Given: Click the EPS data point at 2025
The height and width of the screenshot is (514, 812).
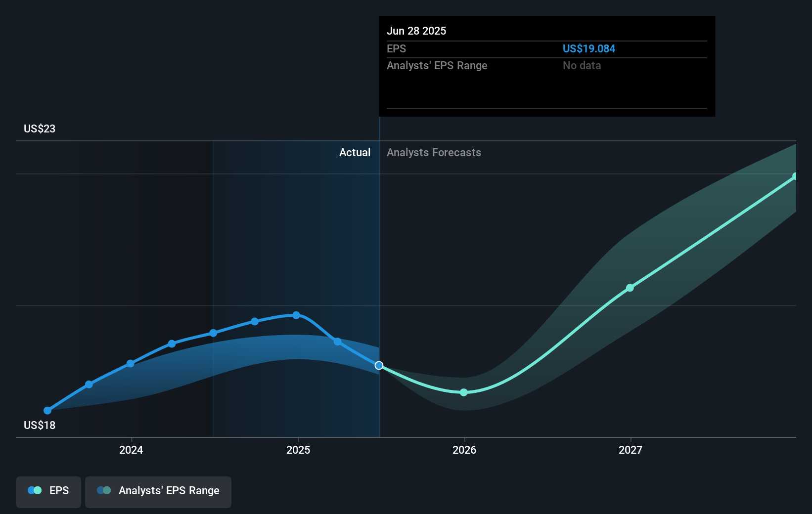Looking at the screenshot, I should [x=296, y=315].
